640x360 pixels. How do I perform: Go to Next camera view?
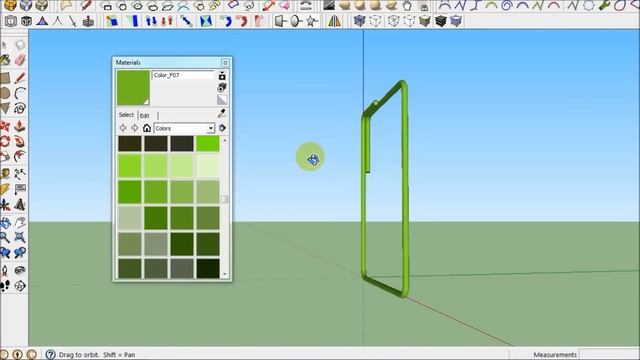pos(20,253)
